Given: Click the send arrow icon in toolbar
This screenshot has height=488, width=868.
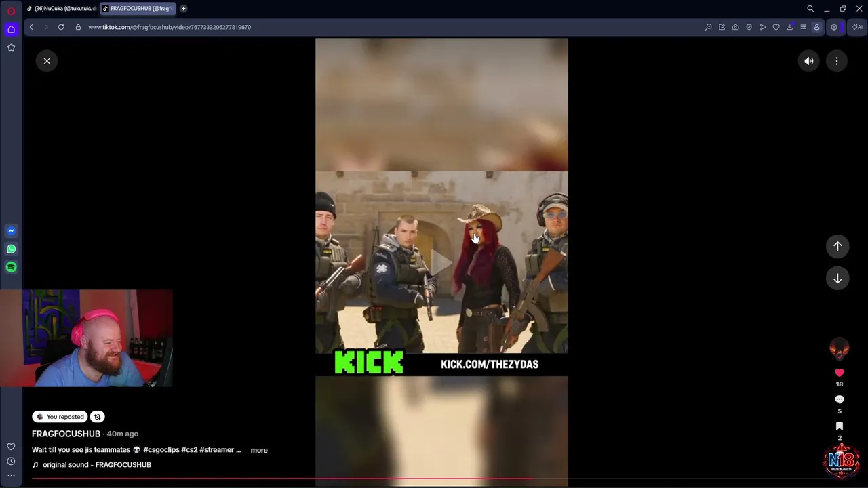Looking at the screenshot, I should point(762,27).
